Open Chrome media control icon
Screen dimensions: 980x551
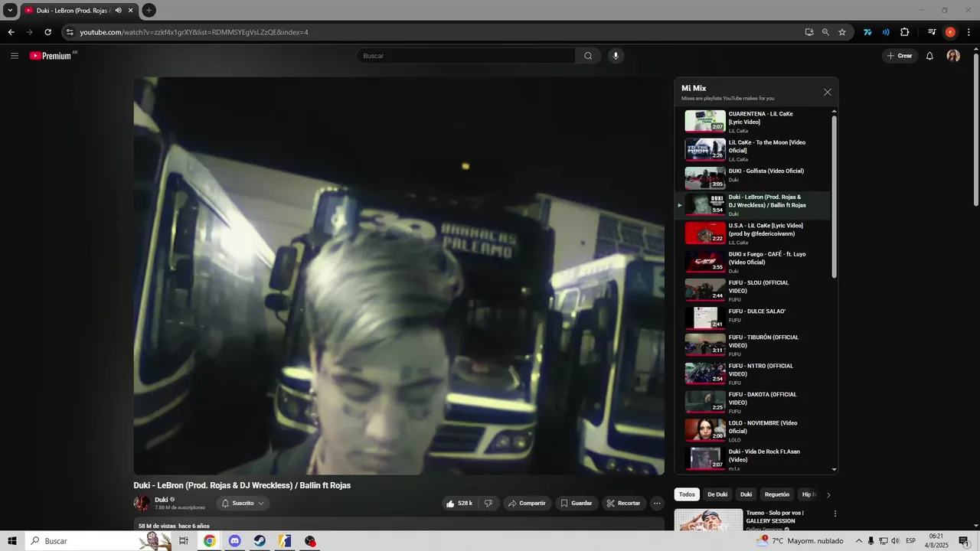pyautogui.click(x=932, y=32)
